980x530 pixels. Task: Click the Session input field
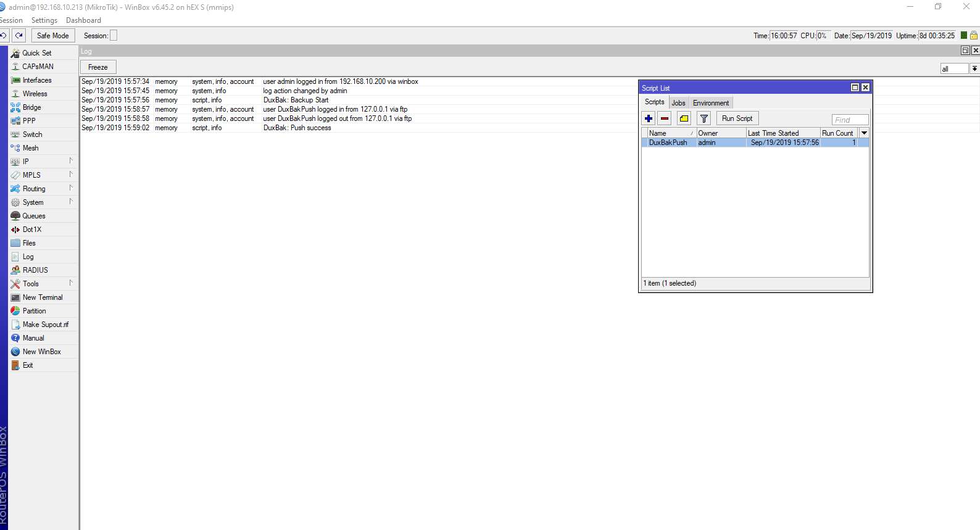114,36
